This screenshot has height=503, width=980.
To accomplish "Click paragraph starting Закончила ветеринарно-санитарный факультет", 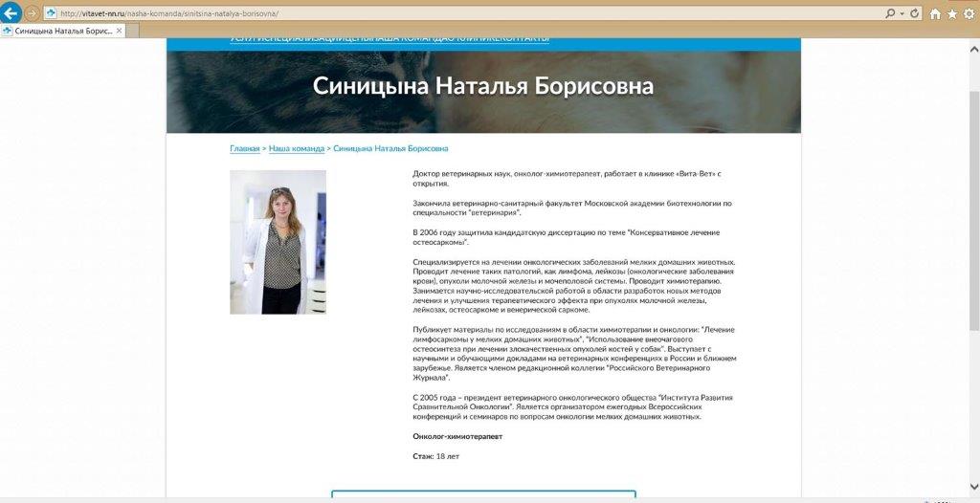I will tap(572, 208).
